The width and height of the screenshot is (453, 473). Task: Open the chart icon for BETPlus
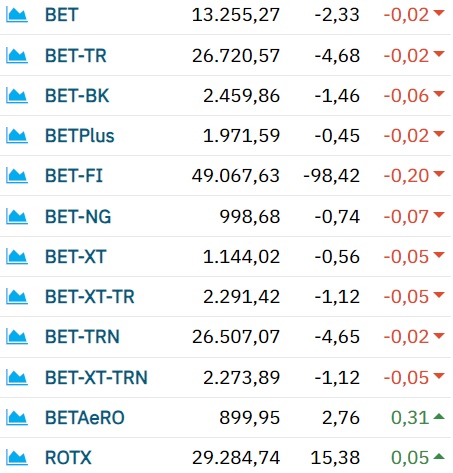click(x=17, y=136)
